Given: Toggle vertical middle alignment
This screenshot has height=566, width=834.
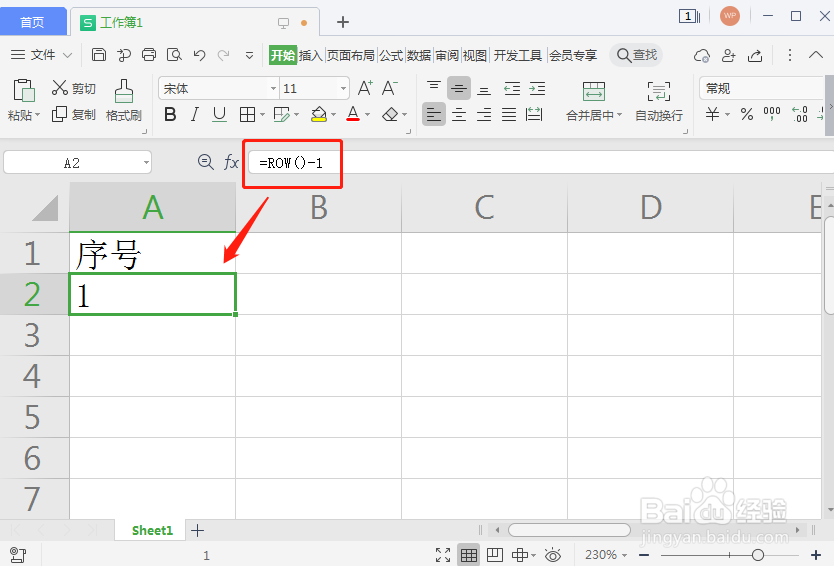Looking at the screenshot, I should click(x=458, y=88).
